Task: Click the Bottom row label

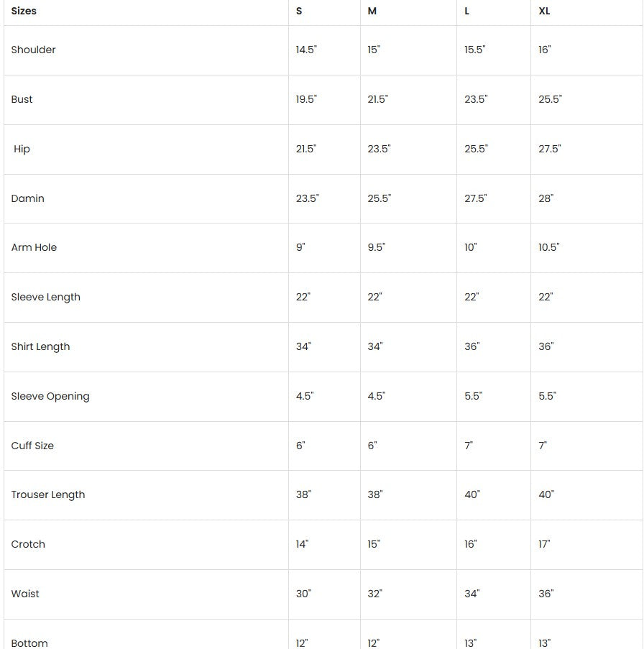Action: coord(29,643)
